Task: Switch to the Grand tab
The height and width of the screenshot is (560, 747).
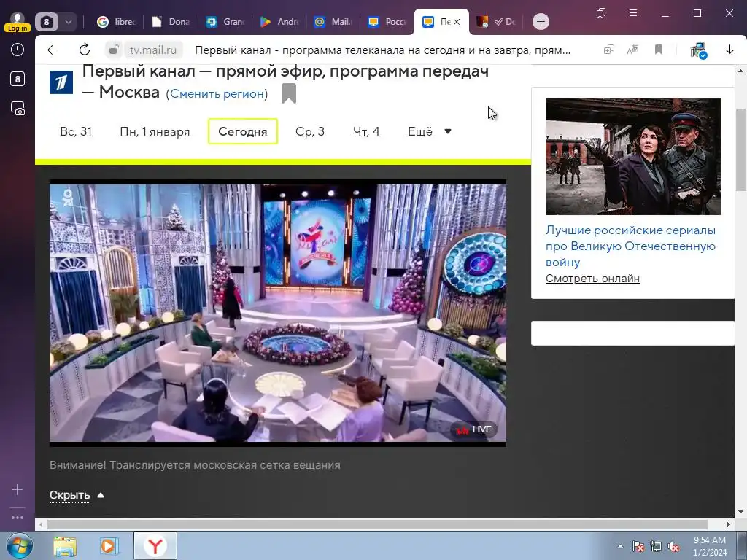Action: click(x=225, y=21)
